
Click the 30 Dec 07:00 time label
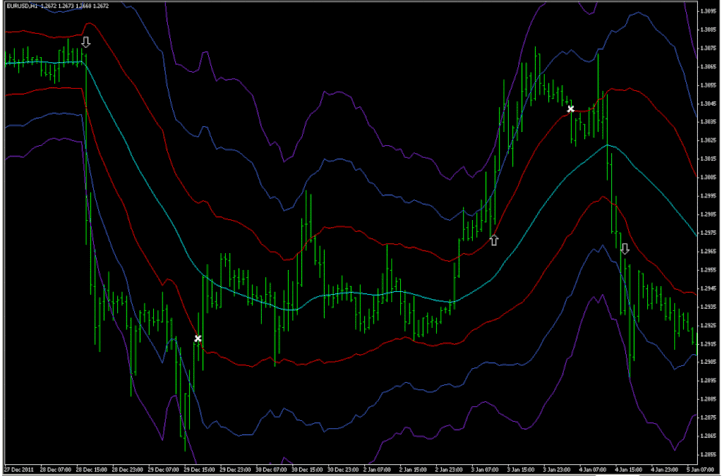(271, 470)
